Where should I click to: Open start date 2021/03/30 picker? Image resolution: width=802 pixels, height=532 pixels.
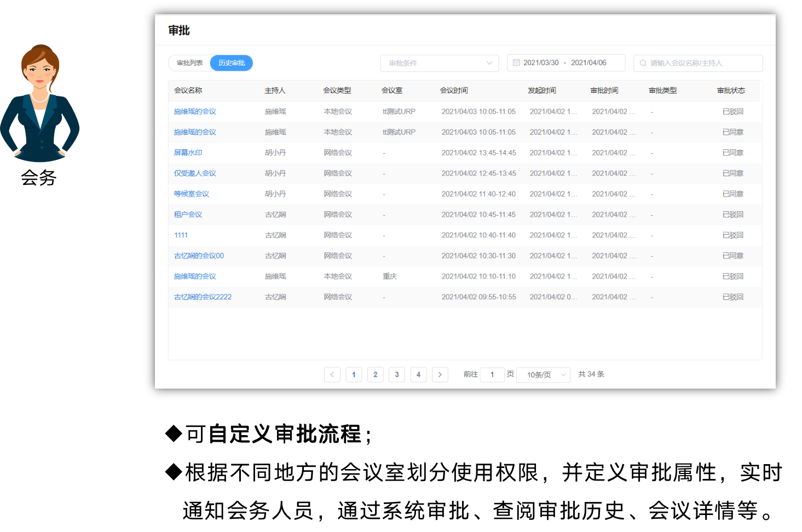[541, 63]
